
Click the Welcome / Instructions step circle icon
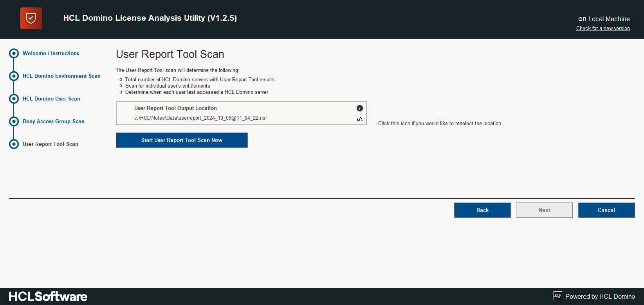tap(14, 53)
